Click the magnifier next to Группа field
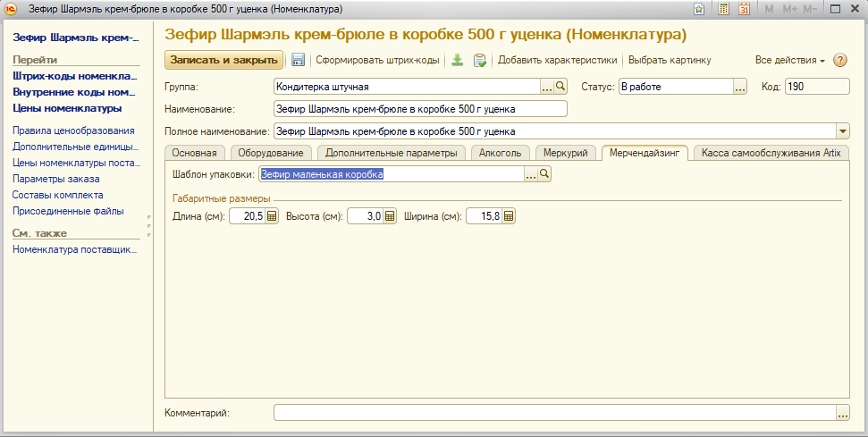Image resolution: width=868 pixels, height=437 pixels. (561, 87)
